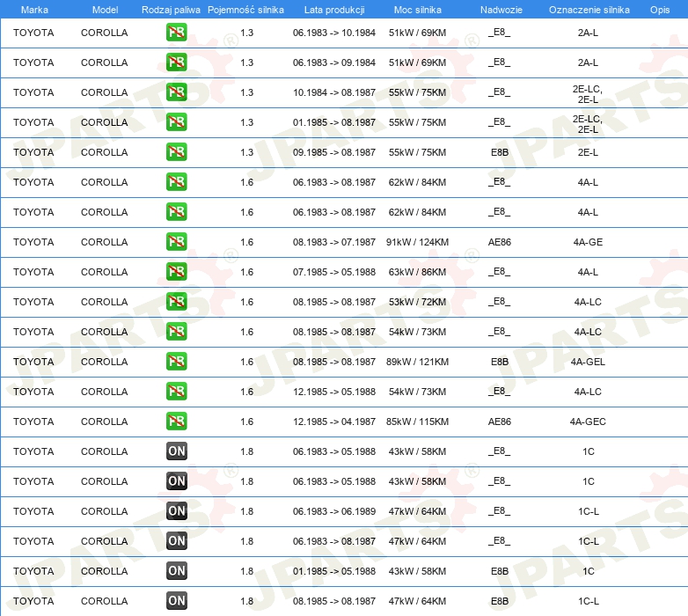Select petrol icon in 12.1985 -> 05.1988 row
This screenshot has height=616, width=688.
[176, 392]
